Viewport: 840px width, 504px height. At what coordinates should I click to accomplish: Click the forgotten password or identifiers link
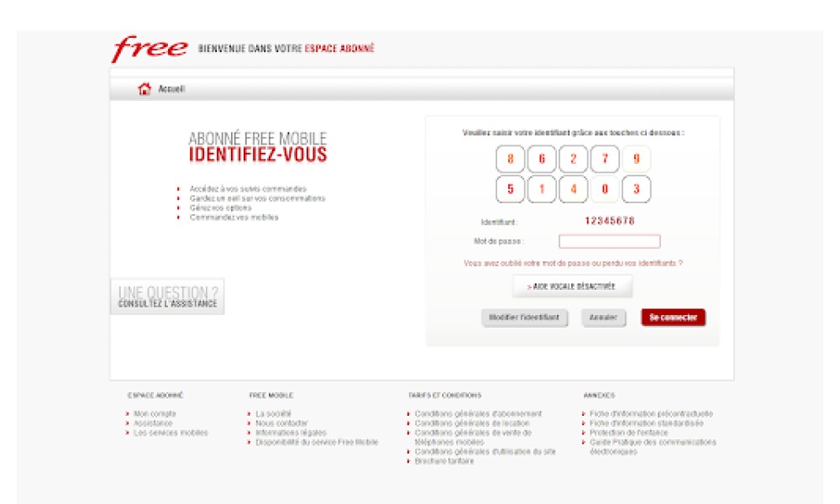tap(573, 264)
